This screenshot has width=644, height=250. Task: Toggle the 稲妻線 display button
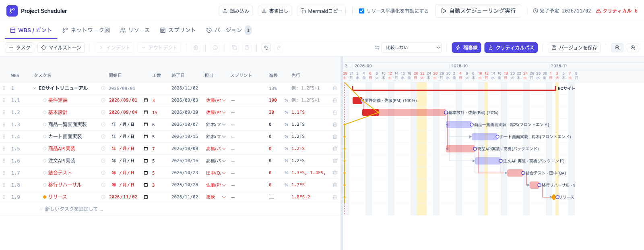tap(466, 48)
